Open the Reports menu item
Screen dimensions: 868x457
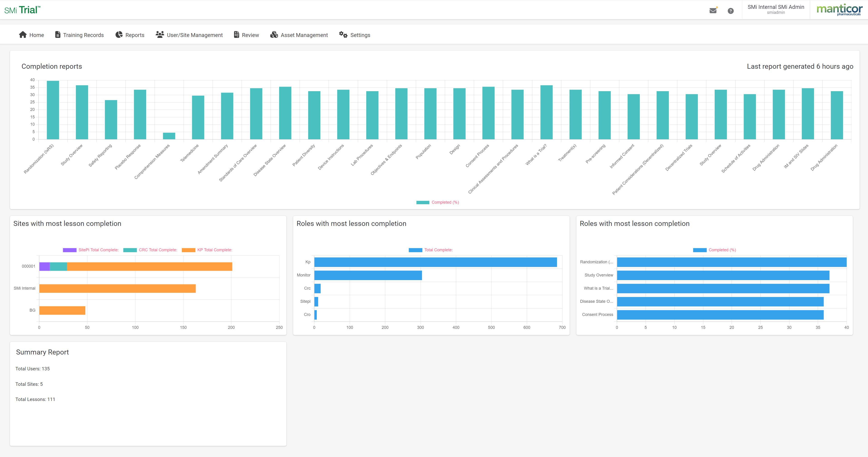(x=134, y=35)
